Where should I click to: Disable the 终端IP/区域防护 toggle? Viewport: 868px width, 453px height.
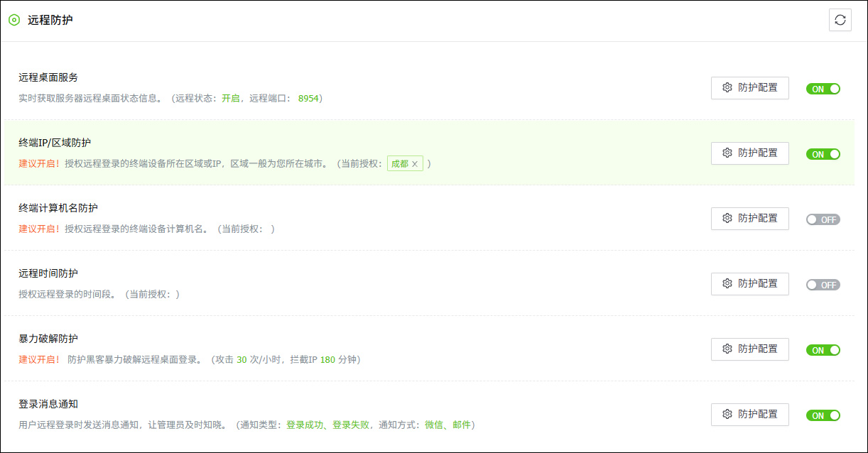(x=823, y=153)
